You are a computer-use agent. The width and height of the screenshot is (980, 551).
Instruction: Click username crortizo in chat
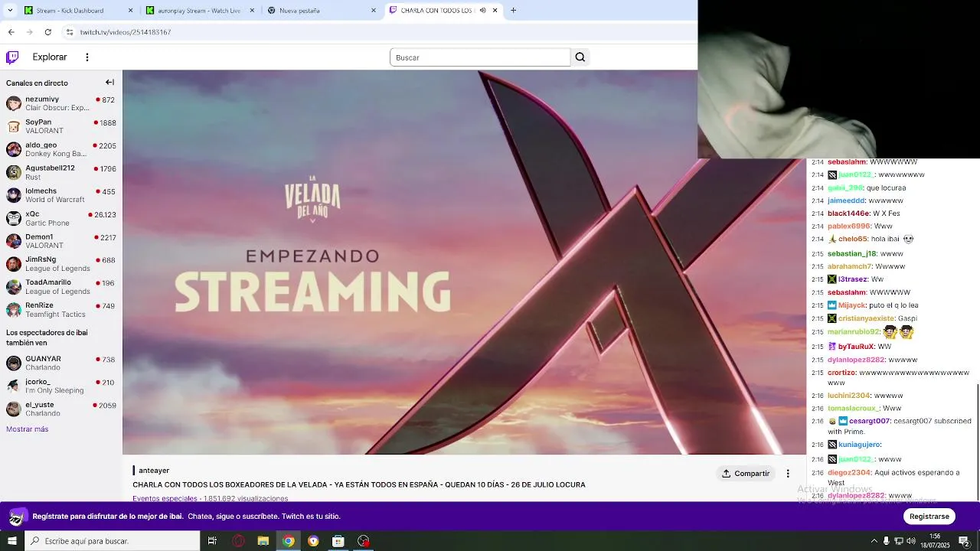click(841, 373)
